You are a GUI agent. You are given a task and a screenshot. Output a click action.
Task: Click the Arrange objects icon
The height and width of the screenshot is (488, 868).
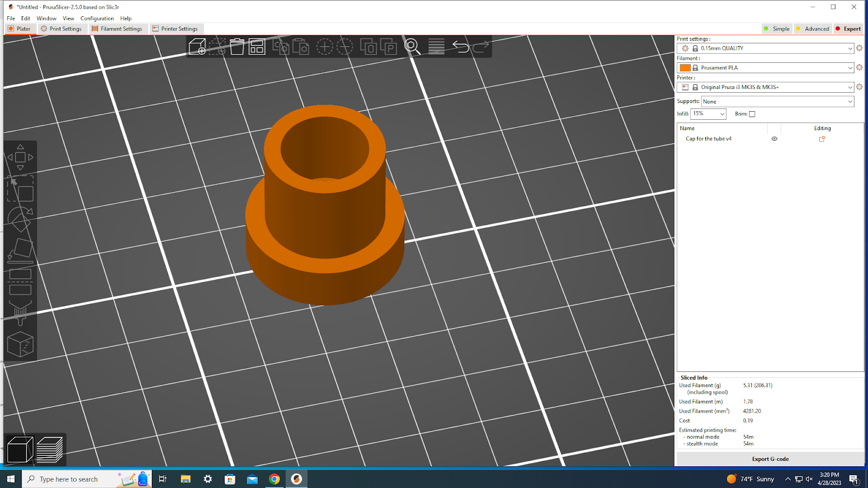tap(257, 47)
